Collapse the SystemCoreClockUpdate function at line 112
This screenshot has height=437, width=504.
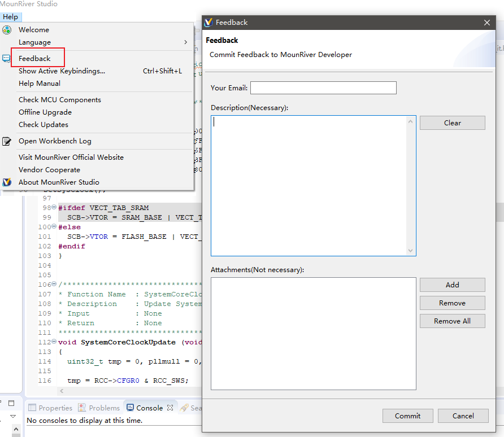coord(54,342)
